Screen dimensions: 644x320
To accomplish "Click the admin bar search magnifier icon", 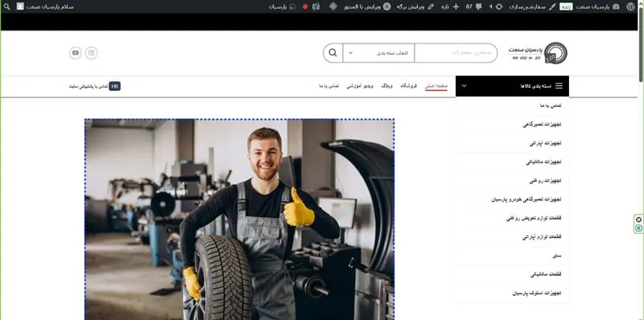I will tap(6, 6).
